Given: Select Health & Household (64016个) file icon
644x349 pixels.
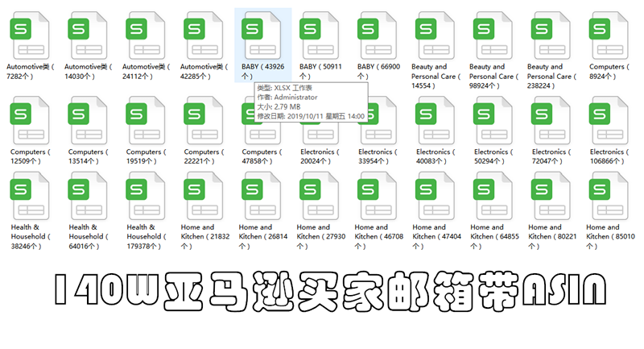Looking at the screenshot, I should [88, 196].
